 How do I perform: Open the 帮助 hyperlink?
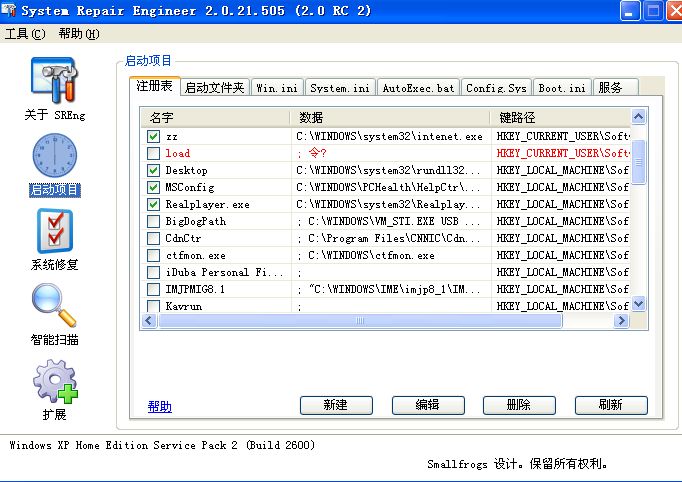tap(160, 407)
